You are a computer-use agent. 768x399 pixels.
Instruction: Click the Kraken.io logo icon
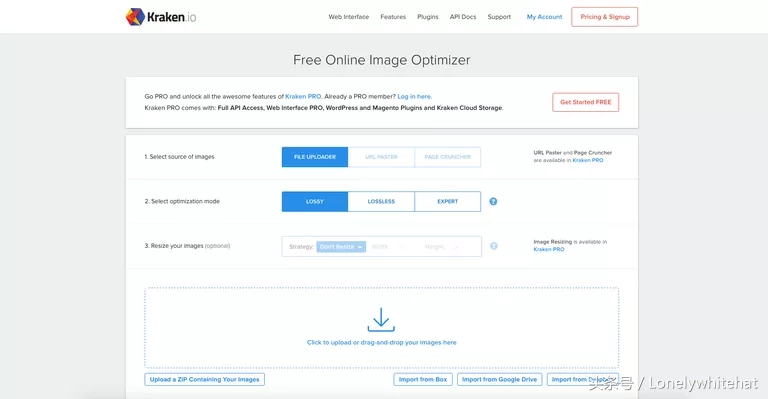click(x=135, y=17)
